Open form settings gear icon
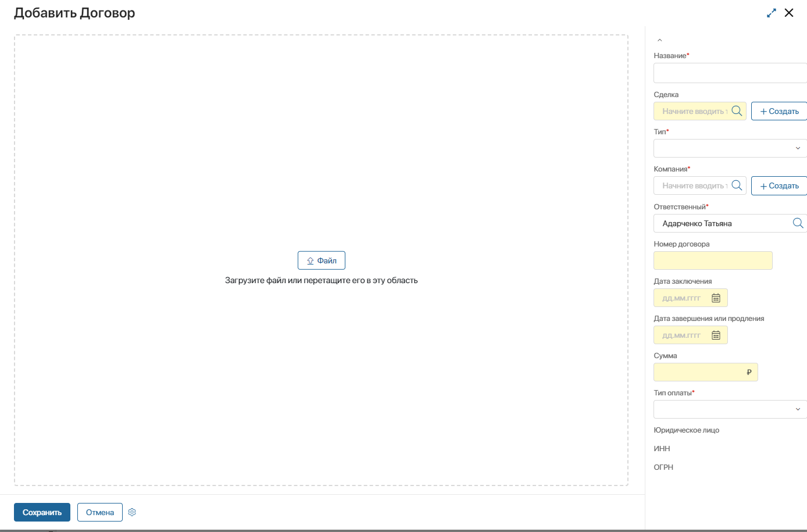807x532 pixels. coord(132,512)
